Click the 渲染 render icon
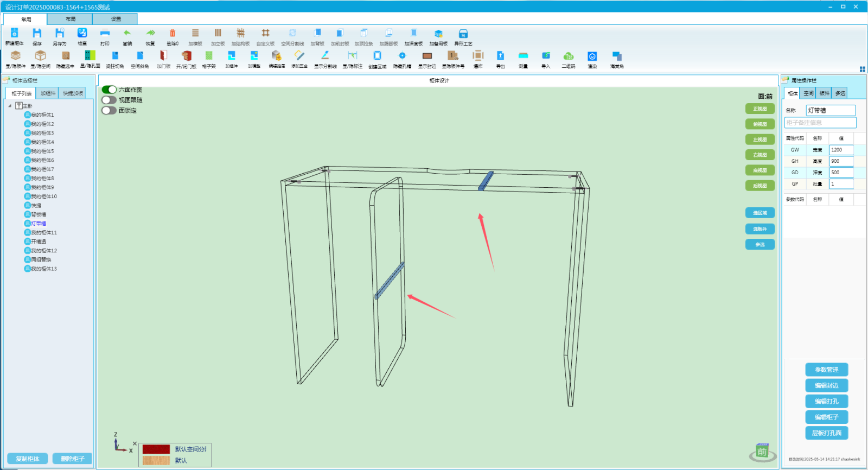The width and height of the screenshot is (868, 470). pyautogui.click(x=592, y=56)
